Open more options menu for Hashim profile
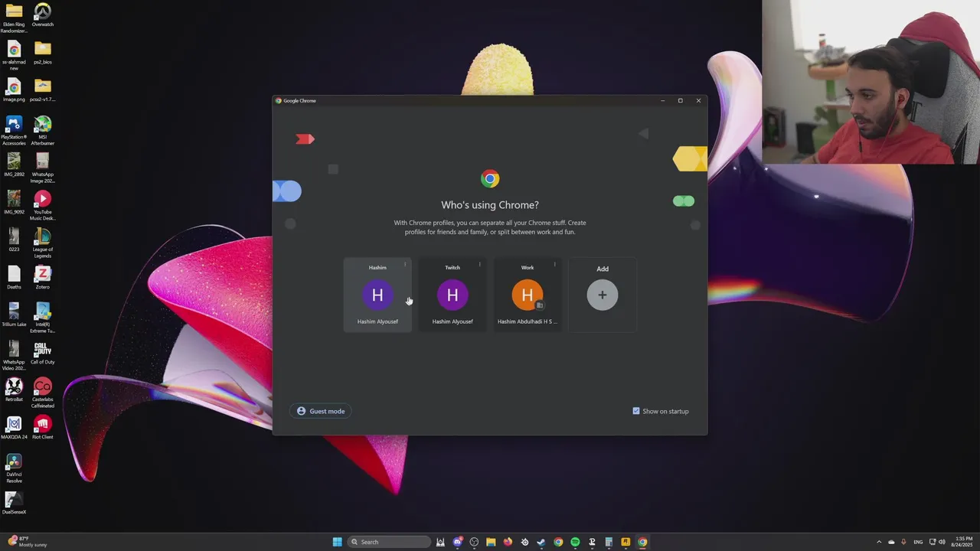This screenshot has height=551, width=980. [405, 265]
